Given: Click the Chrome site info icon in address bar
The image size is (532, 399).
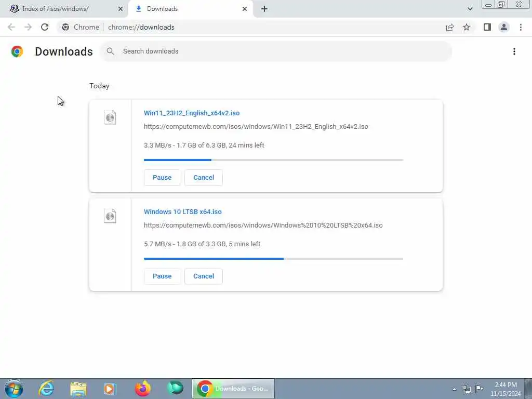Looking at the screenshot, I should (65, 27).
